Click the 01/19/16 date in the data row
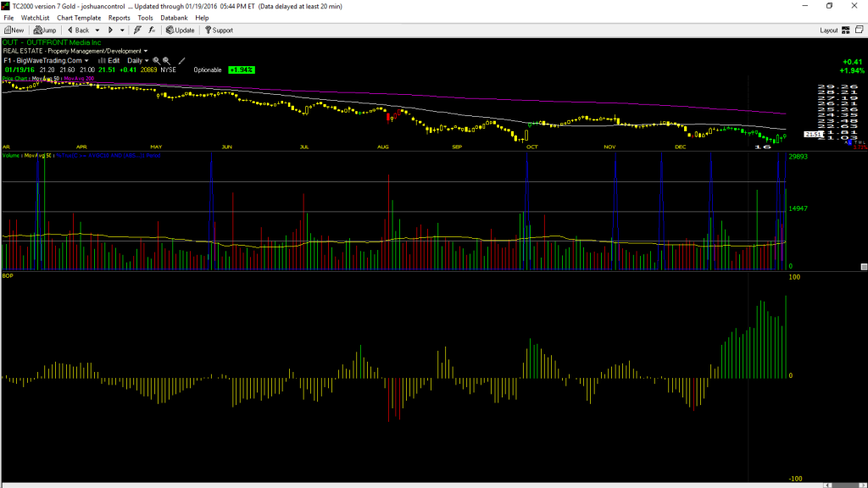This screenshot has width=868, height=488. (x=20, y=69)
